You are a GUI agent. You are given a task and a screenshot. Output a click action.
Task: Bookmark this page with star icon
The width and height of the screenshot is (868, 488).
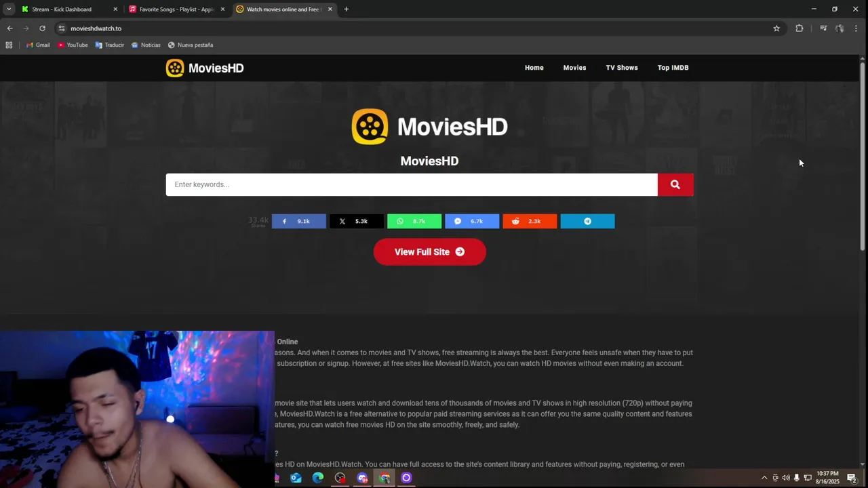coord(776,28)
